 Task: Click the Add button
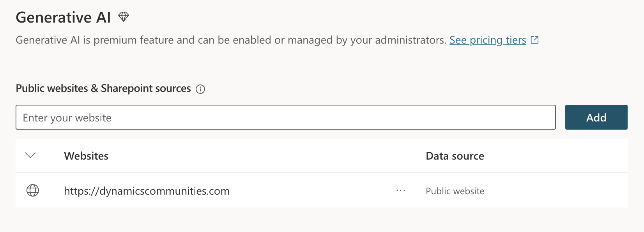(x=596, y=117)
